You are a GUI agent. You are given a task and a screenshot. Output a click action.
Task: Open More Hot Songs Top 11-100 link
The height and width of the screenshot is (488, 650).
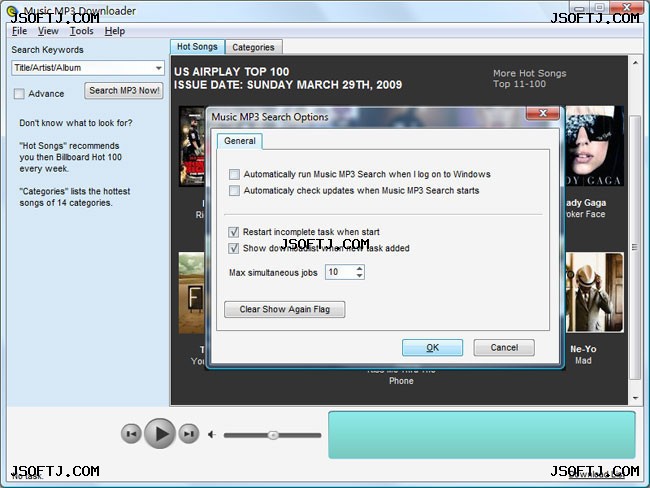[x=529, y=78]
